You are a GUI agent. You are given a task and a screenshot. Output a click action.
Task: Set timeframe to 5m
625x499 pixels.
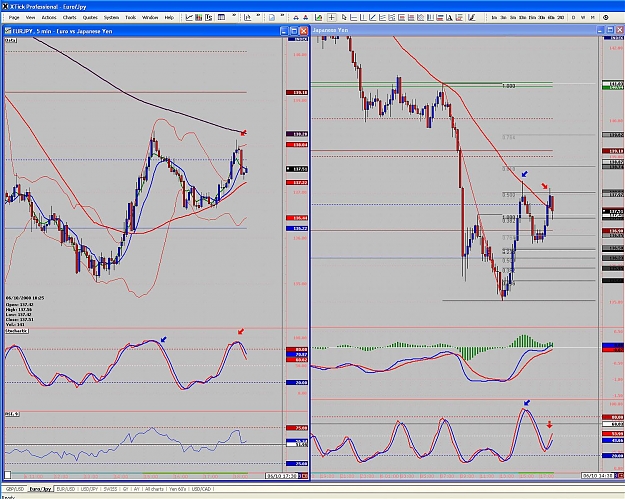pos(513,18)
